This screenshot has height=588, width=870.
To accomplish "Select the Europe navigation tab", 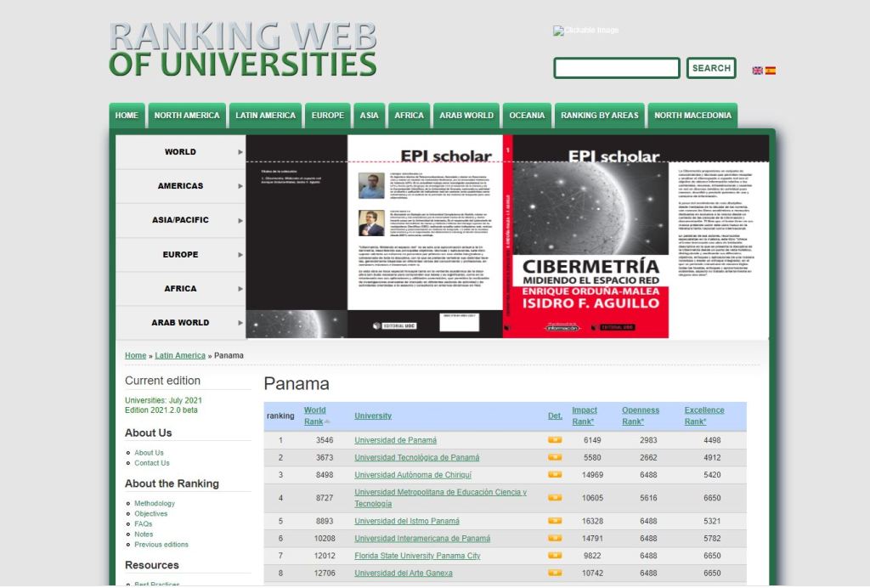I will pos(327,116).
